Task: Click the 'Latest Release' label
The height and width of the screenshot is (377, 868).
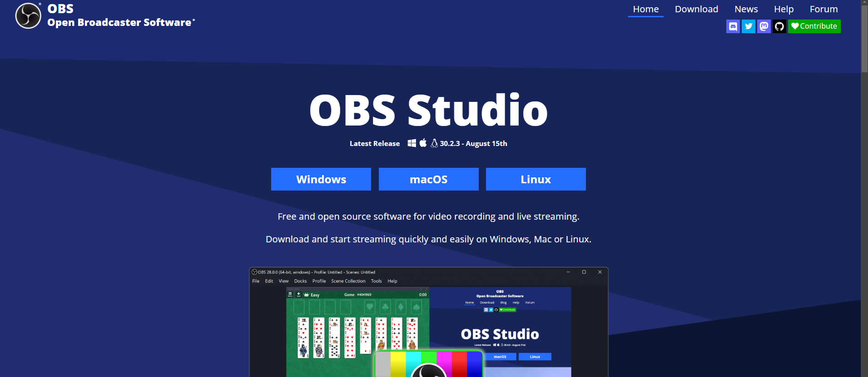Action: 375,144
